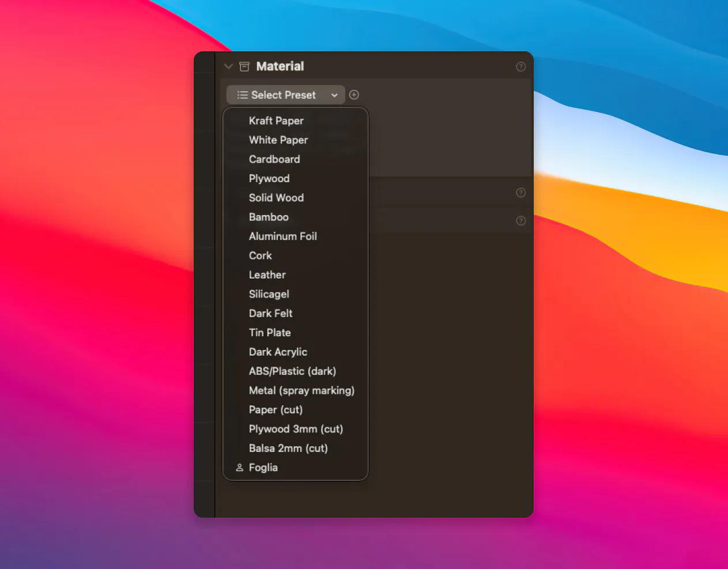Select the Tin Plate preset
The width and height of the screenshot is (728, 569).
(295, 333)
